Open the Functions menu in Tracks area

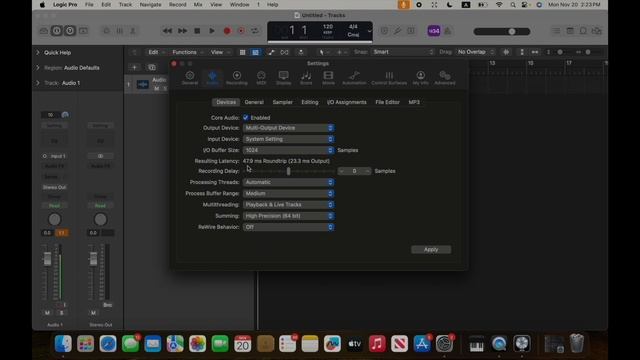click(187, 52)
